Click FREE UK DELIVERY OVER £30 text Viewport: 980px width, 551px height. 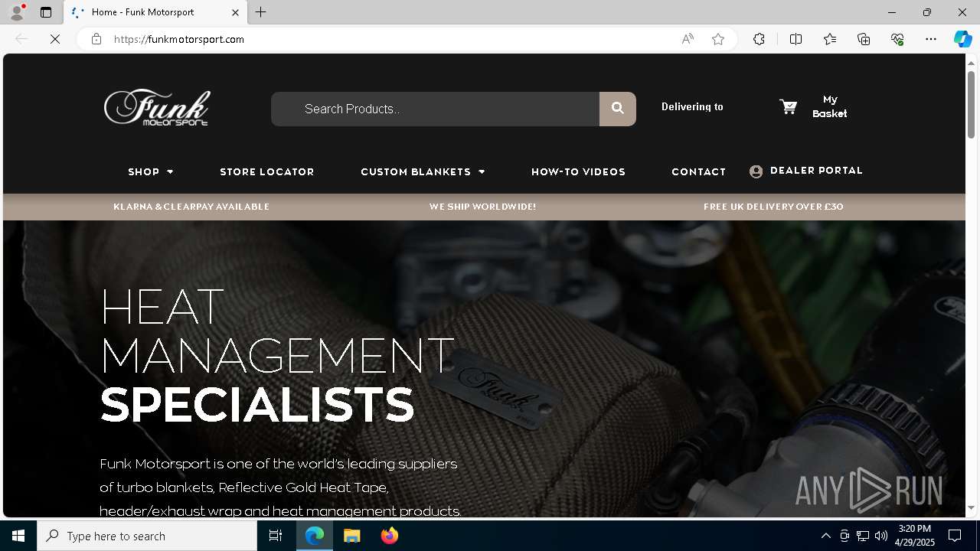(x=773, y=207)
